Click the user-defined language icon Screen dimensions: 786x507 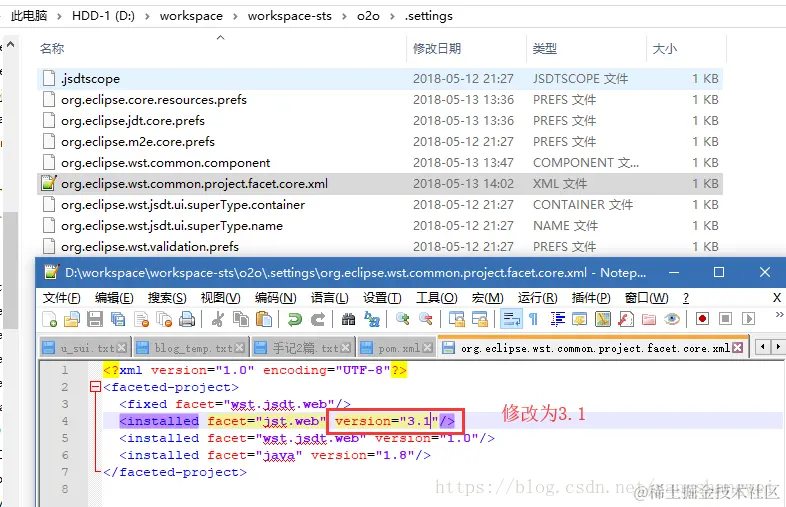pyautogui.click(x=580, y=319)
